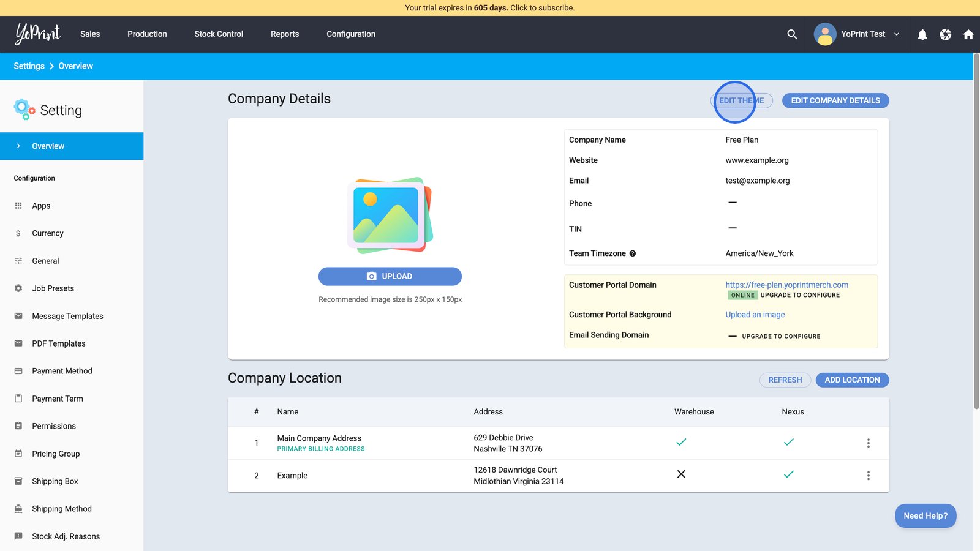Open the Reports menu
The width and height of the screenshot is (980, 551).
285,34
